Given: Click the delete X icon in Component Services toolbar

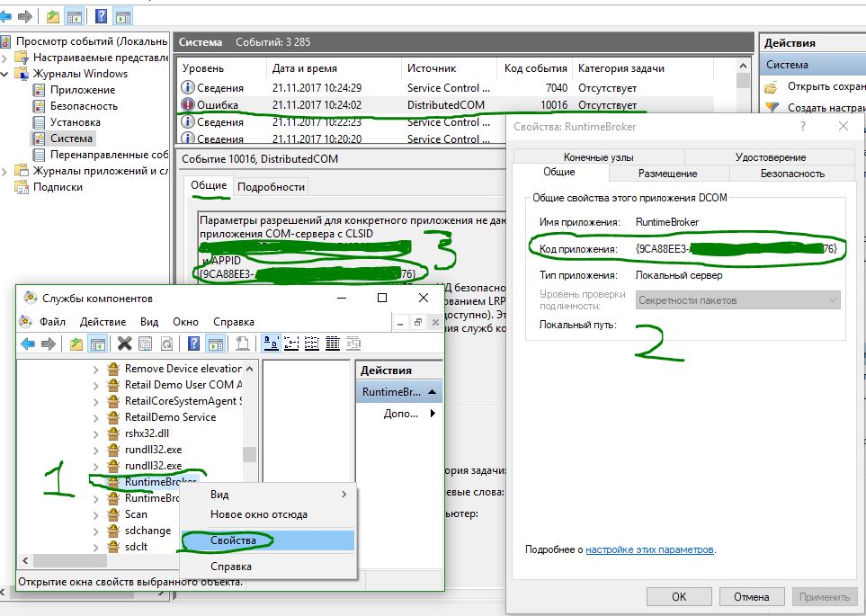Looking at the screenshot, I should [x=125, y=344].
